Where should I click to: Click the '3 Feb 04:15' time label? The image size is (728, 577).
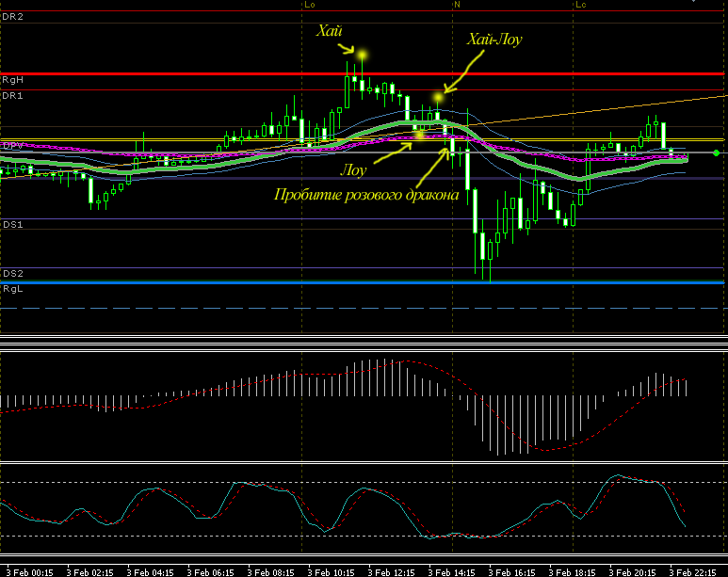tap(151, 572)
